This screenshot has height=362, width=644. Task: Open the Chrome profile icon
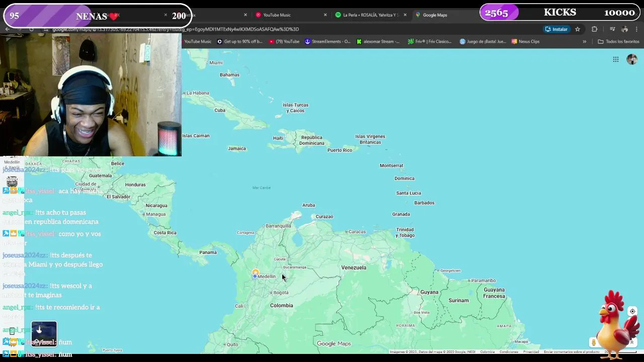point(625,29)
